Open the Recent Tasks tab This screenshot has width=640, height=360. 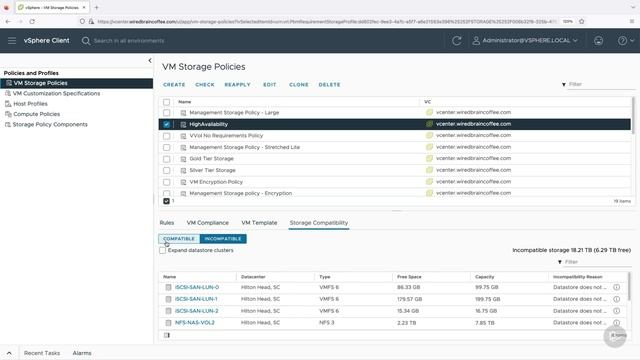[42, 353]
